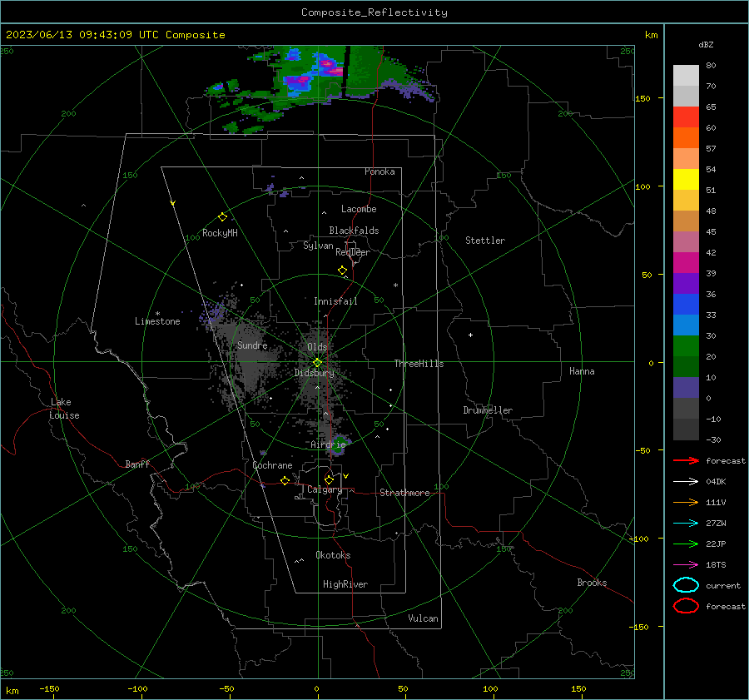Click the purple echo patch northwest of Sundre
Viewport: 749px width, 700px height.
point(212,313)
